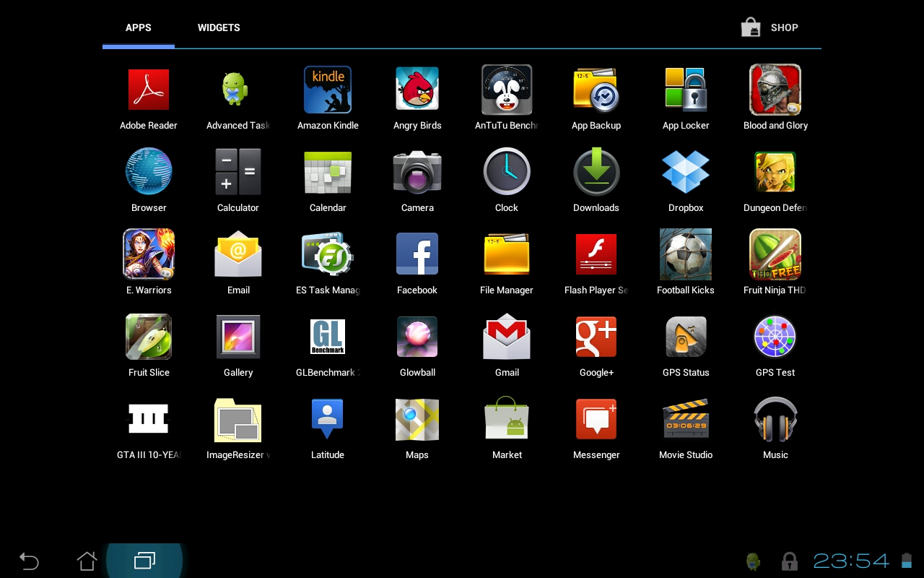Launch the Music headphones app

click(775, 419)
